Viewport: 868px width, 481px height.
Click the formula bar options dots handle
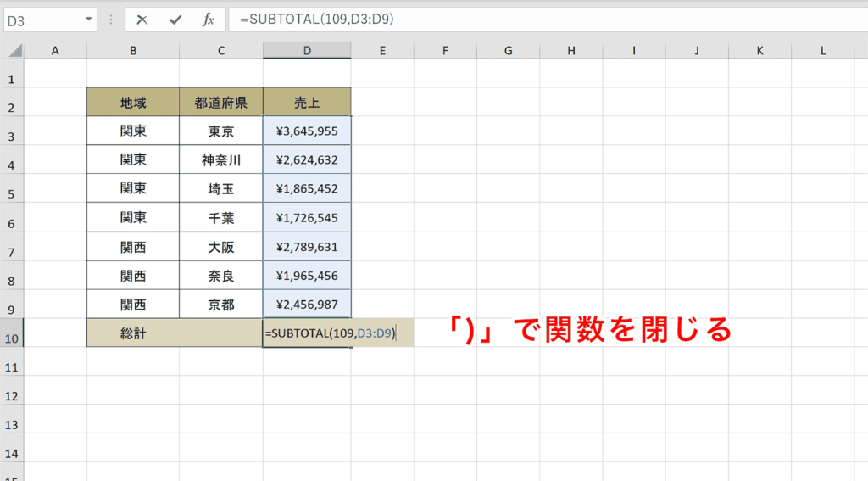tap(111, 20)
